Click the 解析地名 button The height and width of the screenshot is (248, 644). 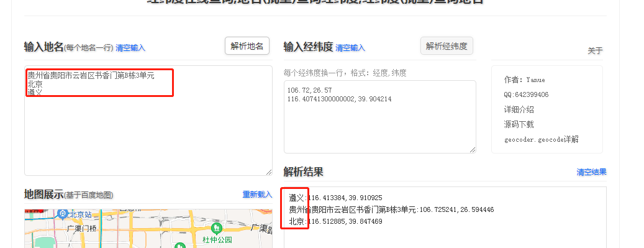click(247, 45)
